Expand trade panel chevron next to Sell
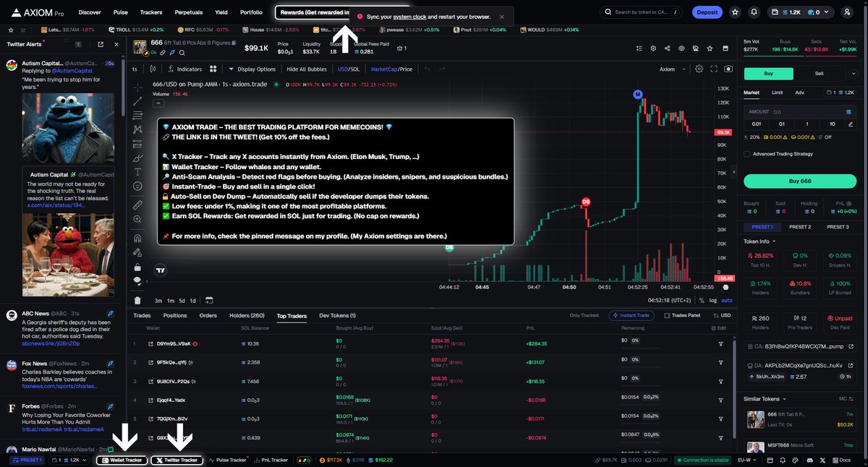 coord(854,73)
